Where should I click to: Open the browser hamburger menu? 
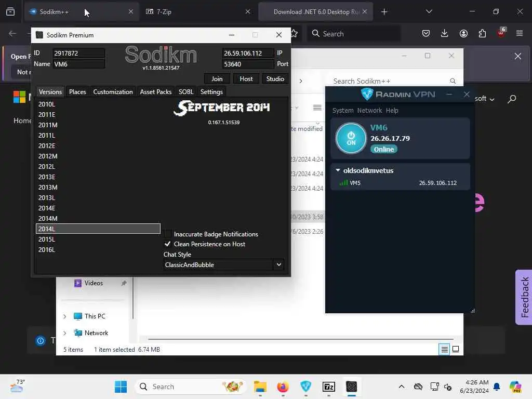click(x=520, y=33)
